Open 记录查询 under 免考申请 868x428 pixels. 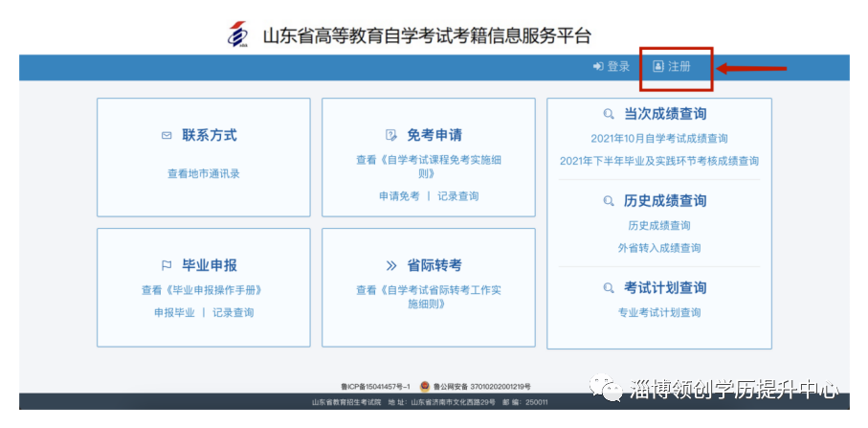[x=458, y=196]
